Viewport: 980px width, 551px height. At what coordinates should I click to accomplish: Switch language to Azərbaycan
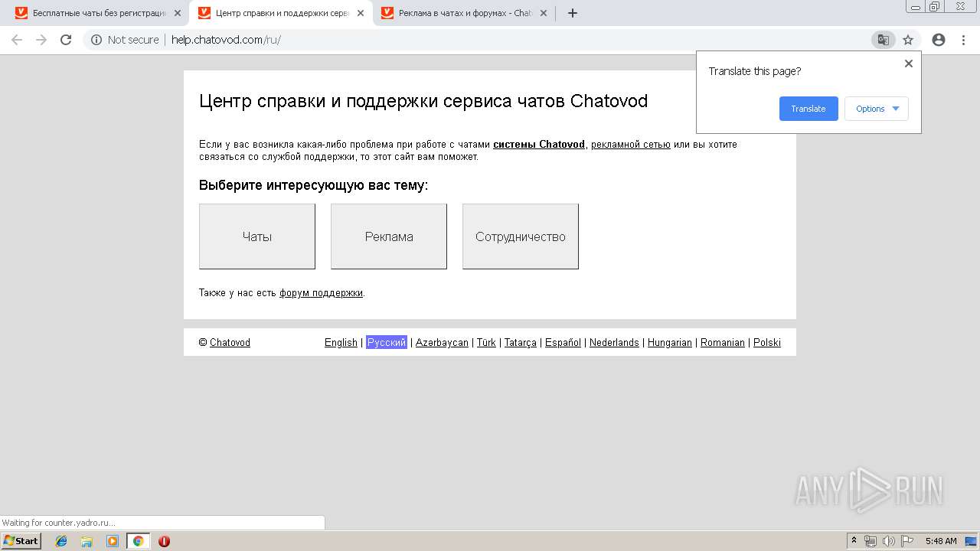(442, 342)
